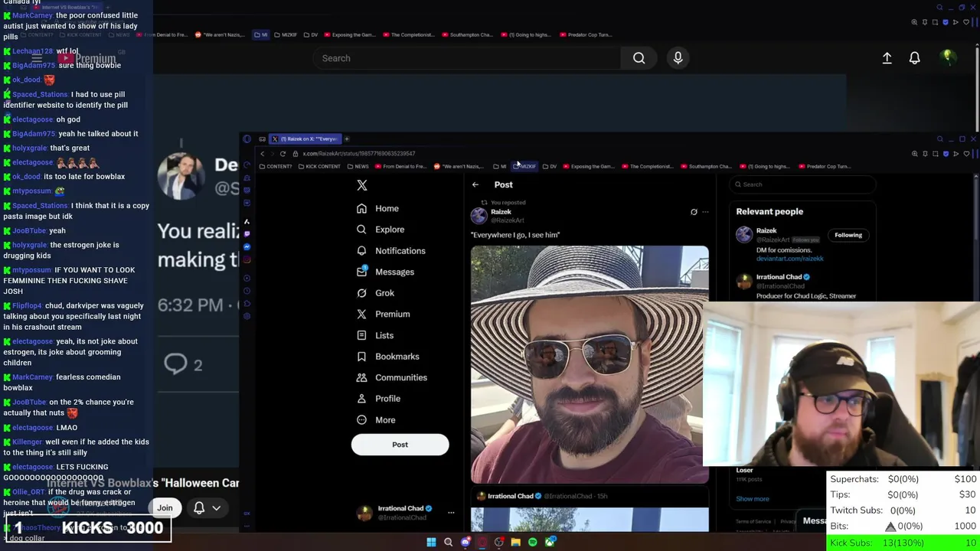Open the CONTENT? bookmark folder in front window
This screenshot has width=980, height=551.
coord(276,166)
